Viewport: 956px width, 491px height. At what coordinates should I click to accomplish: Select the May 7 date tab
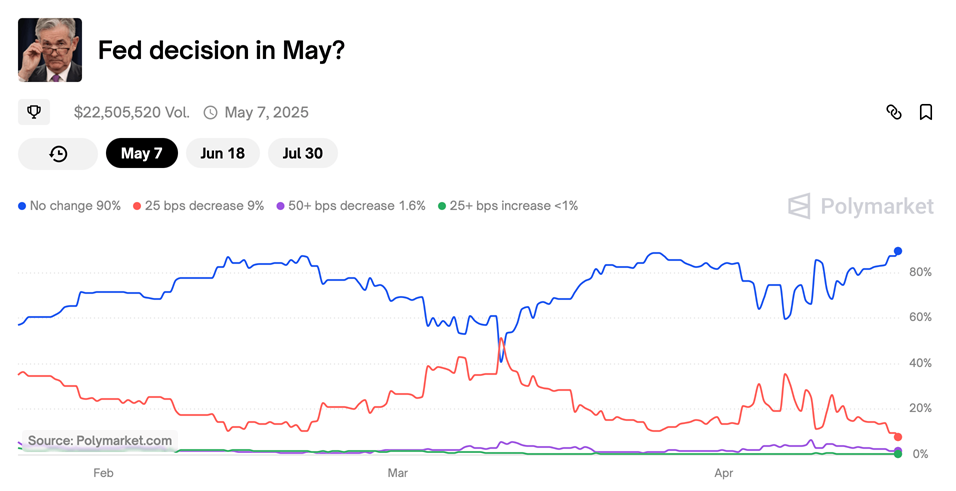(141, 153)
